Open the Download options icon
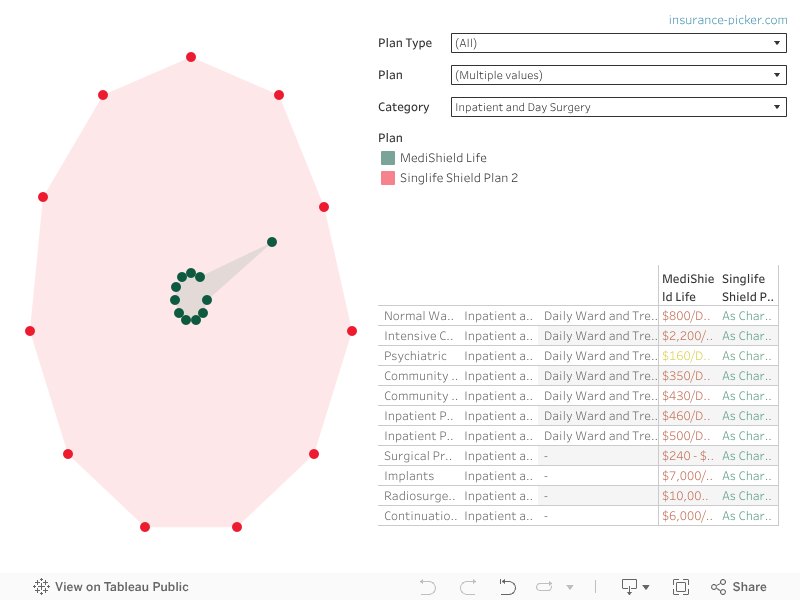The height and width of the screenshot is (600, 800). tap(635, 587)
